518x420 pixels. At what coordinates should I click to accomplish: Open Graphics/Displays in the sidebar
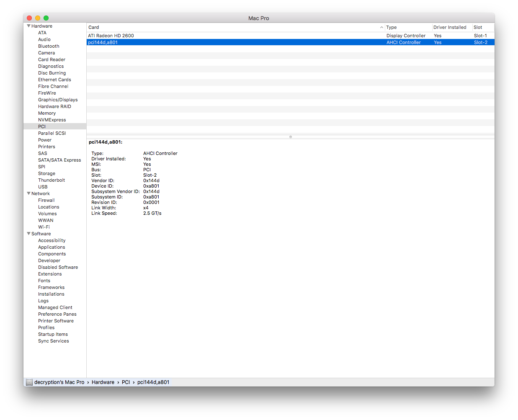58,100
